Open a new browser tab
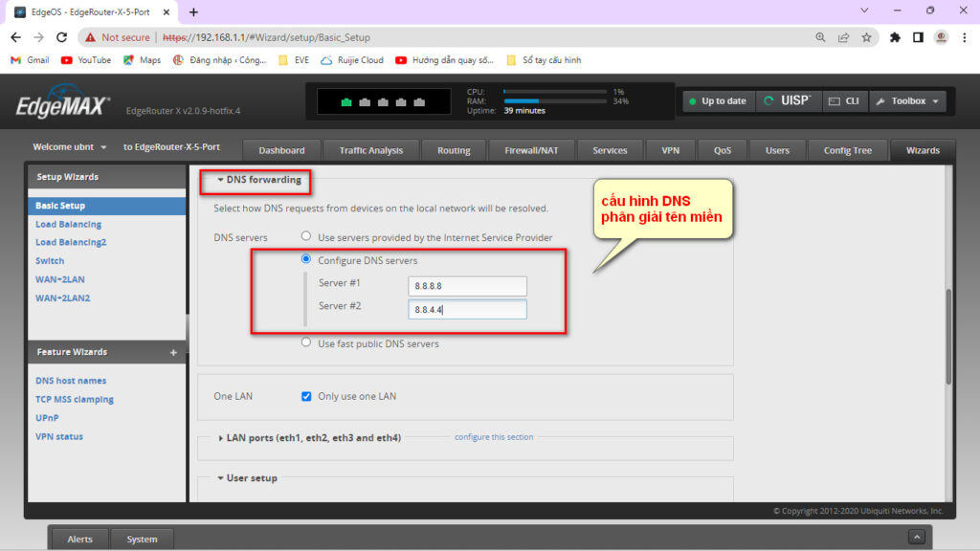Viewport: 980px width, 551px height. click(193, 11)
